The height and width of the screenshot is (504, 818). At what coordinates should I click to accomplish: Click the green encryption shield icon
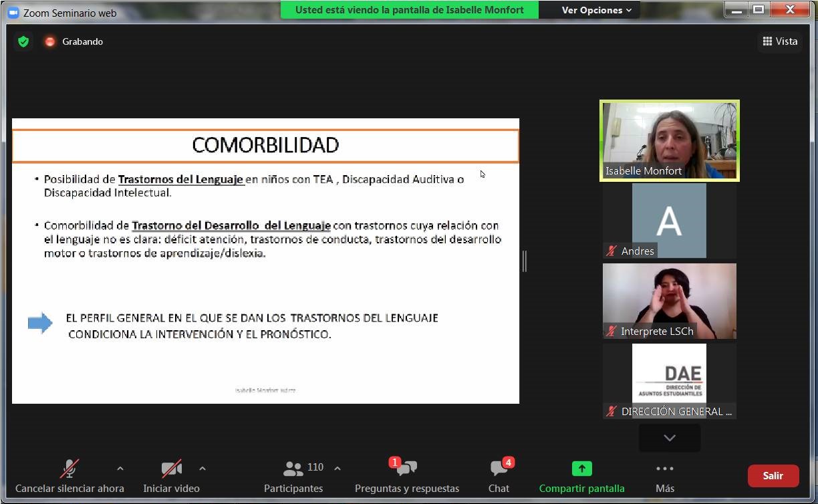23,41
